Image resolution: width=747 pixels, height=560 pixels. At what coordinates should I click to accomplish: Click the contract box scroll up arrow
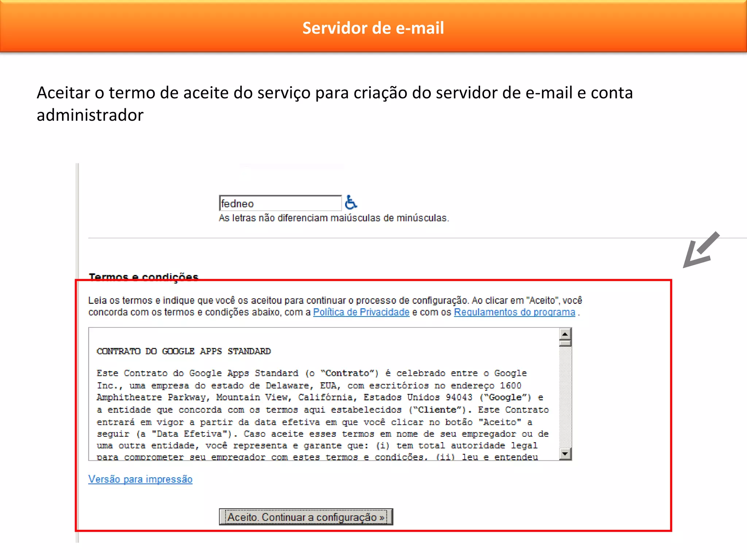[565, 334]
